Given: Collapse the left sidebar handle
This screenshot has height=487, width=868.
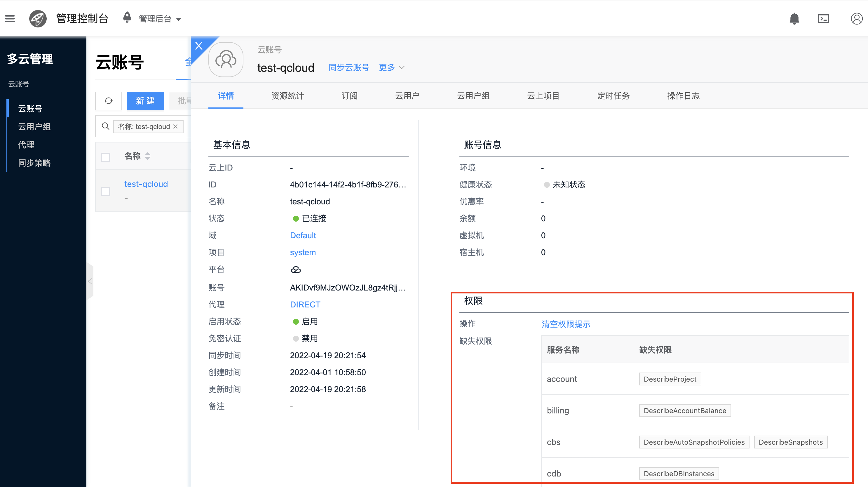Looking at the screenshot, I should [90, 281].
